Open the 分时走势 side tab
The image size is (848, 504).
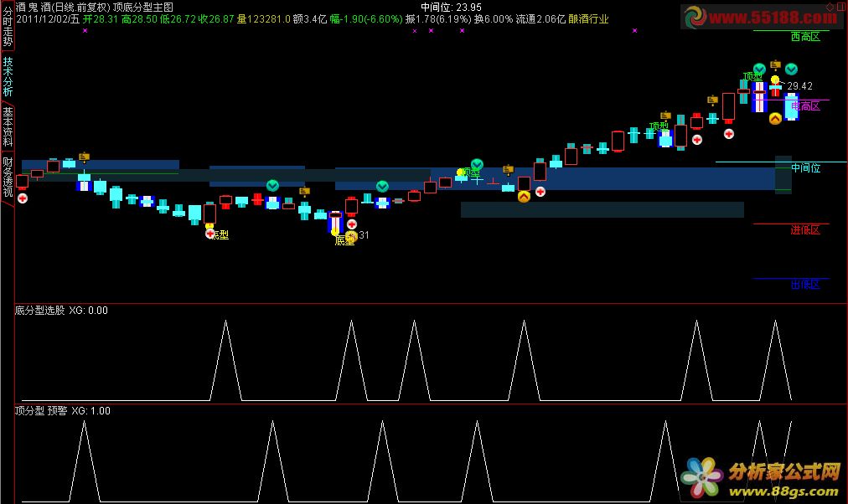(x=7, y=25)
